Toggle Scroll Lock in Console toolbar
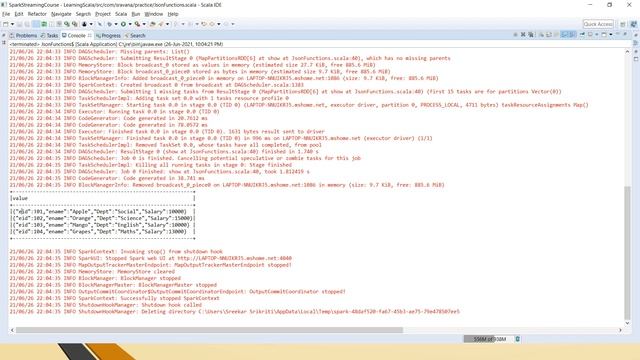This screenshot has height=360, width=640. [x=549, y=35]
